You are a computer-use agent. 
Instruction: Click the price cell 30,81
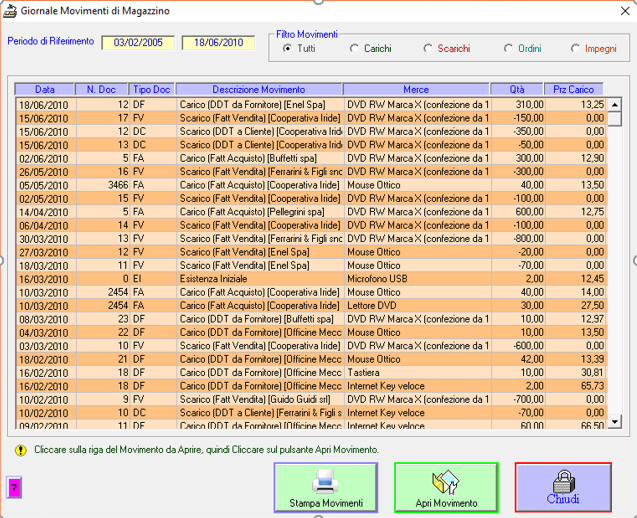576,373
